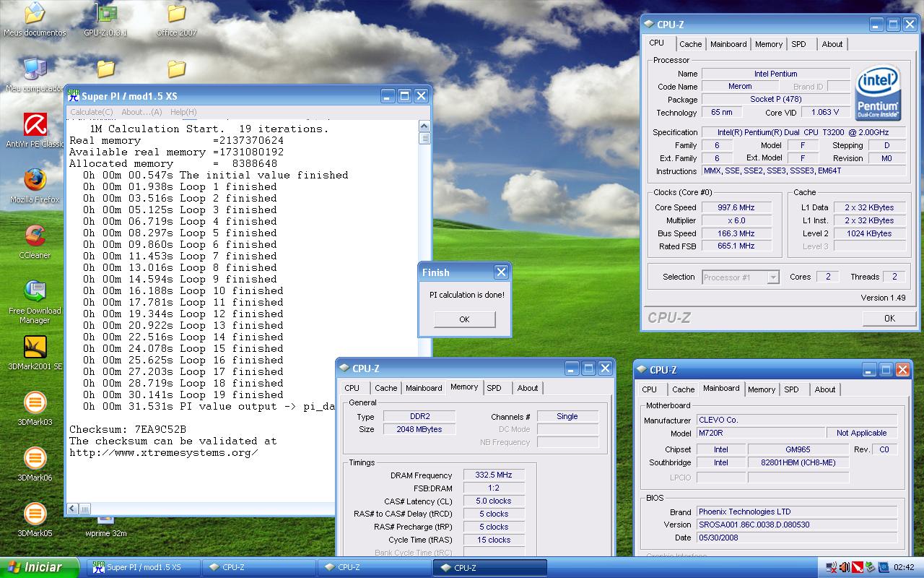Click Code Name value Merom
The width and height of the screenshot is (924, 578).
(x=740, y=86)
